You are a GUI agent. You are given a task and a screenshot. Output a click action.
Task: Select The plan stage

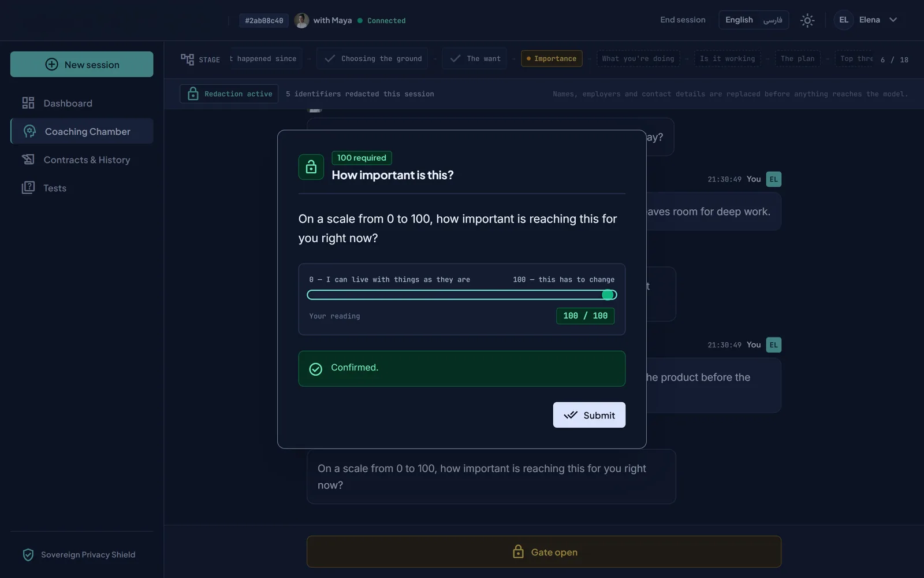point(798,58)
